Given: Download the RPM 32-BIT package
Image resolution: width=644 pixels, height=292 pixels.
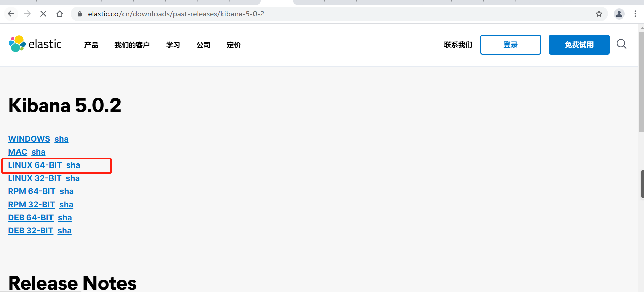Looking at the screenshot, I should (32, 205).
